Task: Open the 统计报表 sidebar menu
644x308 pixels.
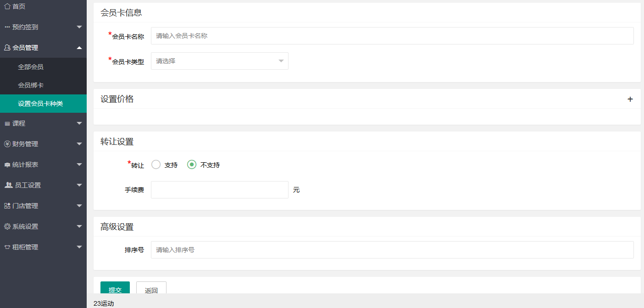Action: pos(43,165)
